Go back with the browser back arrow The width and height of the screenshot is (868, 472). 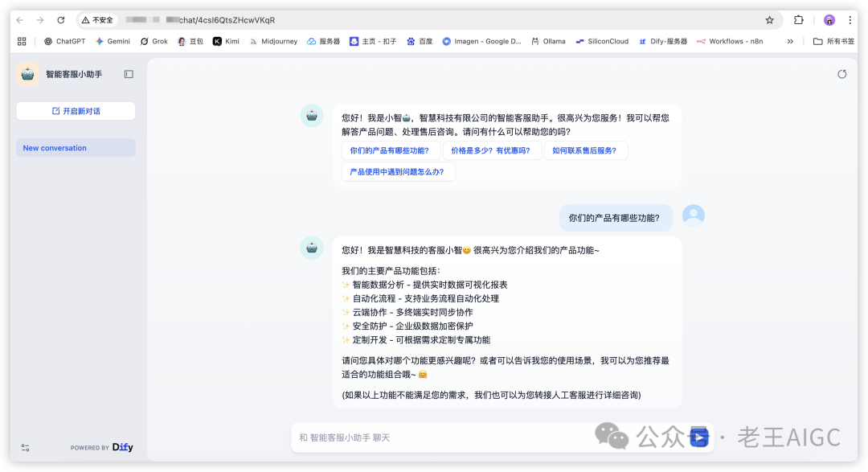[20, 20]
